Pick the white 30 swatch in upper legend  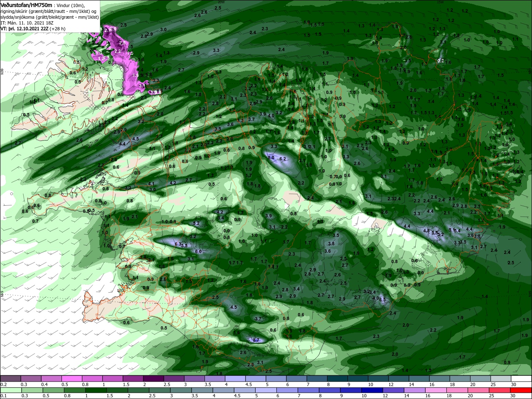click(522, 379)
